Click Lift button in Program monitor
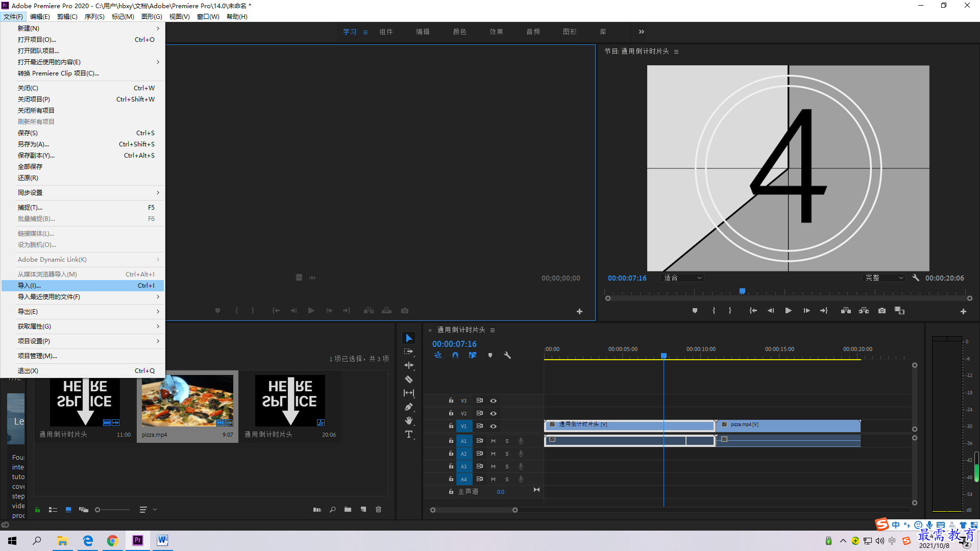This screenshot has width=980, height=551. point(846,311)
